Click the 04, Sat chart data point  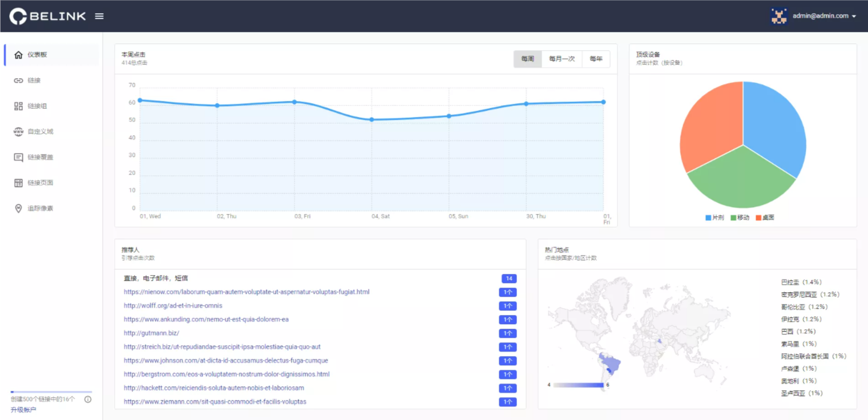click(372, 120)
